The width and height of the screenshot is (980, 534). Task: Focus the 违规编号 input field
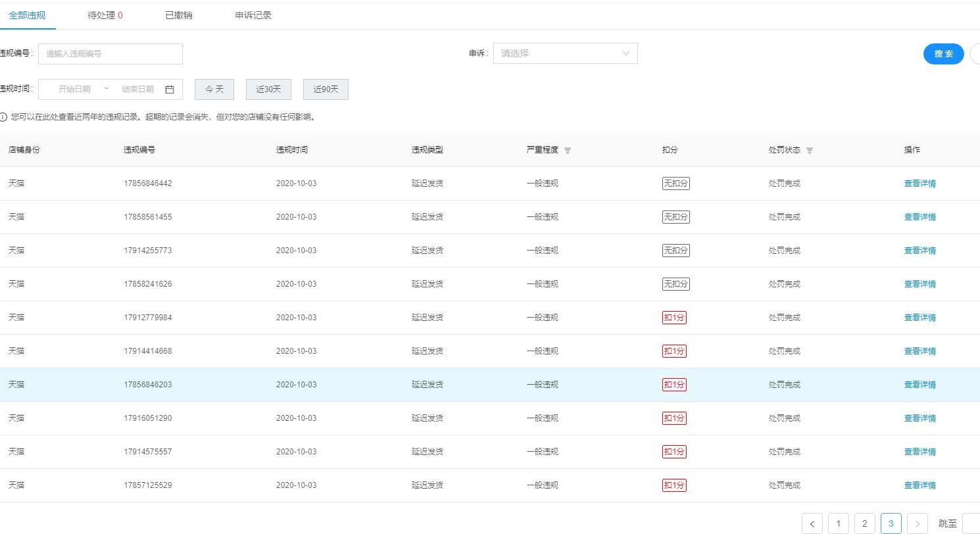(x=110, y=54)
